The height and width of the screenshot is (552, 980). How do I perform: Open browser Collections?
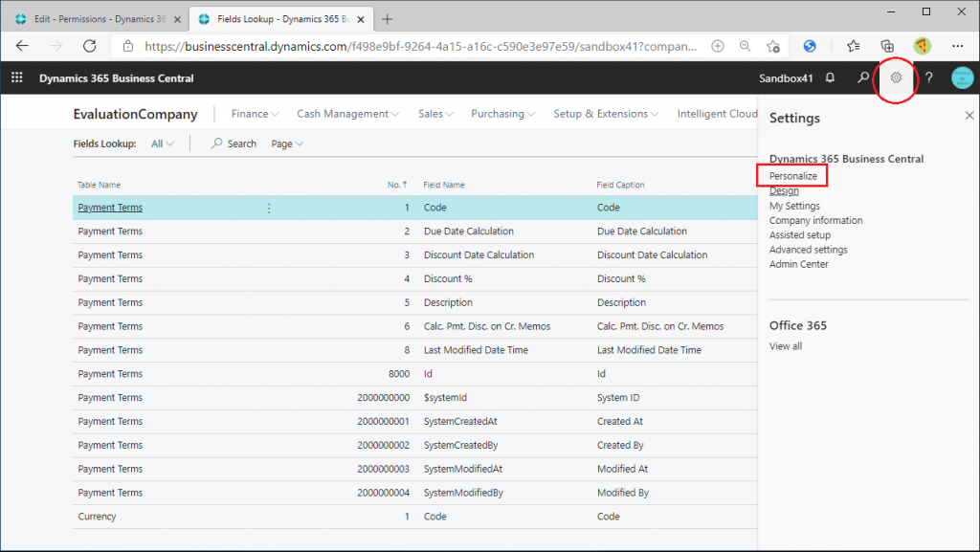tap(887, 46)
